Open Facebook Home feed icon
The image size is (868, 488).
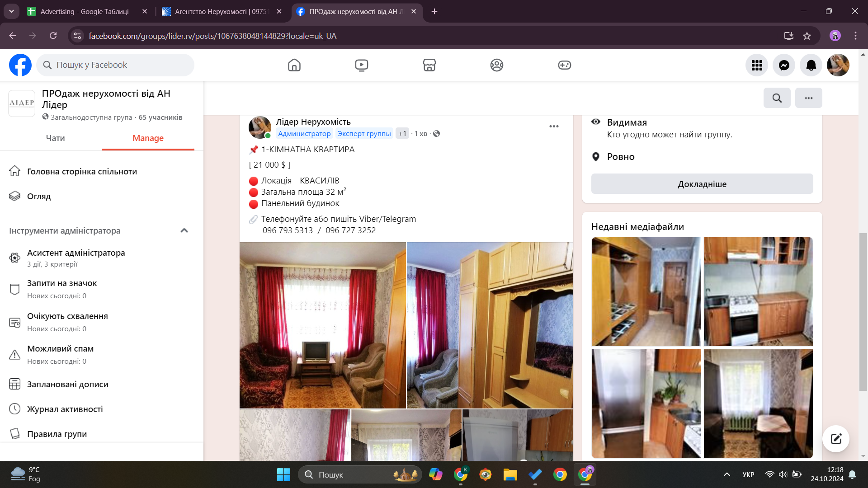pos(294,65)
